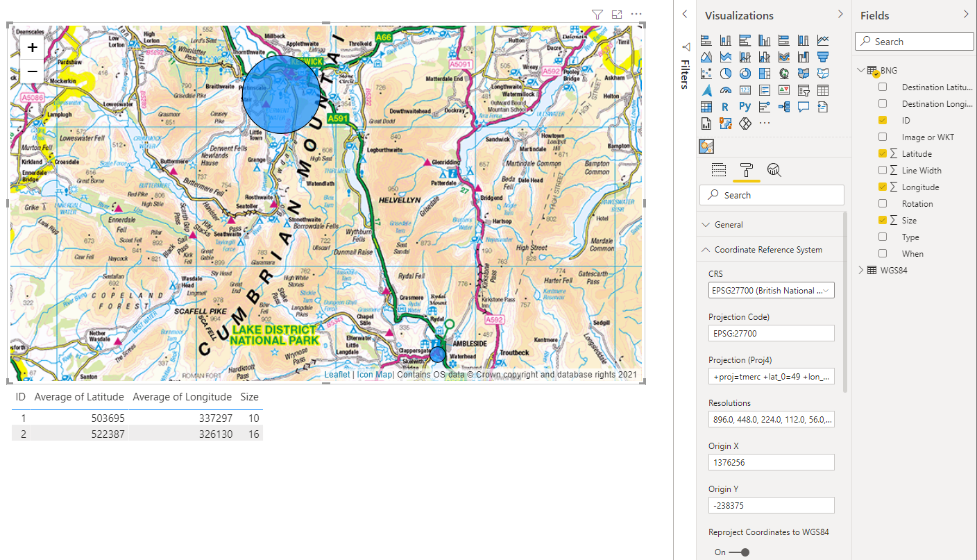Zoom in on the map

[x=32, y=48]
